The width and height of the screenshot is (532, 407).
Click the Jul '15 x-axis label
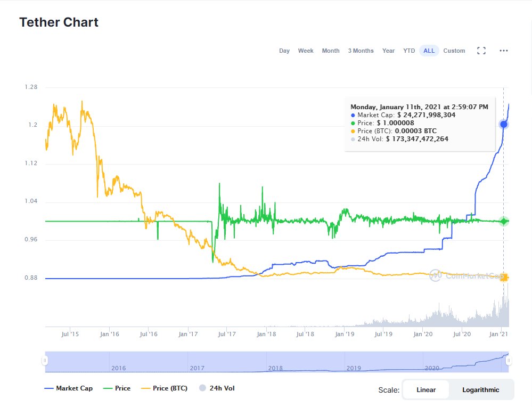[x=70, y=334]
